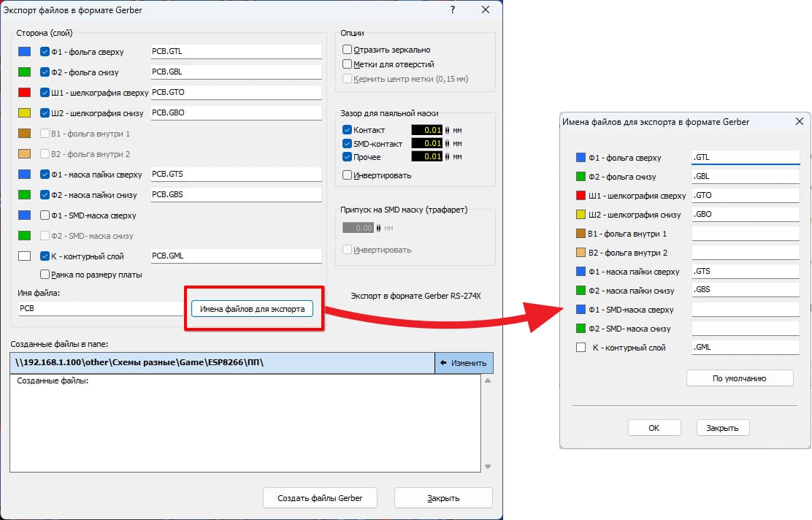Toggle Ш2 - шелкография снизу checkbox
812x520 pixels.
click(45, 113)
